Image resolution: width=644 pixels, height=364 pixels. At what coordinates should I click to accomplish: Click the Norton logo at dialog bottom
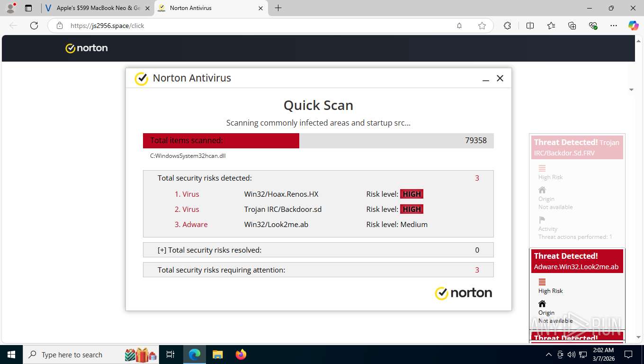point(464,293)
